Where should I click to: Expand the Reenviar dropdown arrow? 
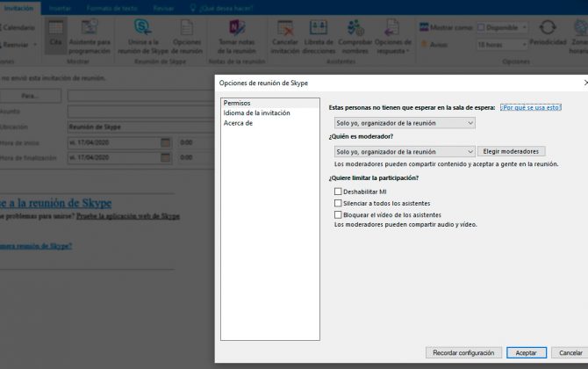coord(35,45)
